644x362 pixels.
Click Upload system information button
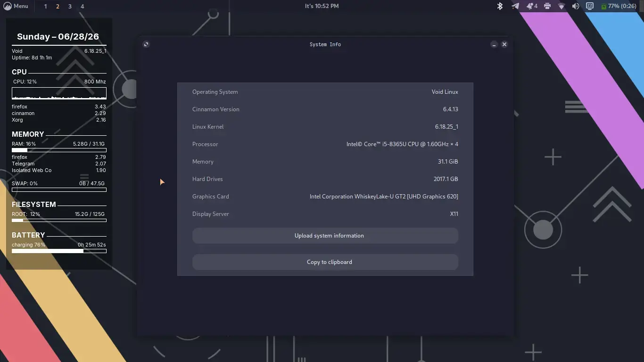[325, 236]
